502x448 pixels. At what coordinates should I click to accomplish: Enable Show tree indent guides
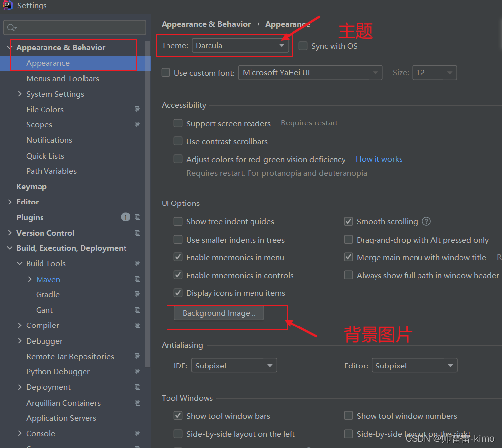[x=178, y=221]
